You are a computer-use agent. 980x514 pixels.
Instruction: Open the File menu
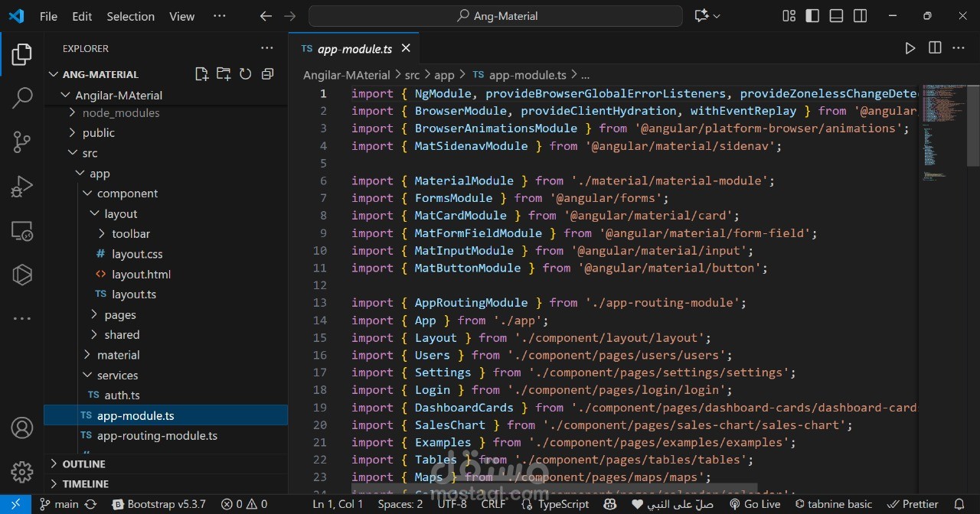48,16
